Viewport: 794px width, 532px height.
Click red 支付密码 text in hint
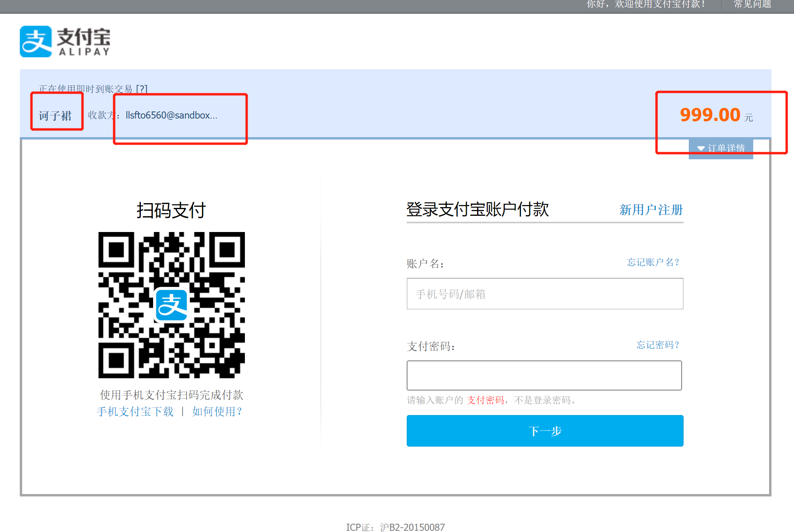point(485,400)
